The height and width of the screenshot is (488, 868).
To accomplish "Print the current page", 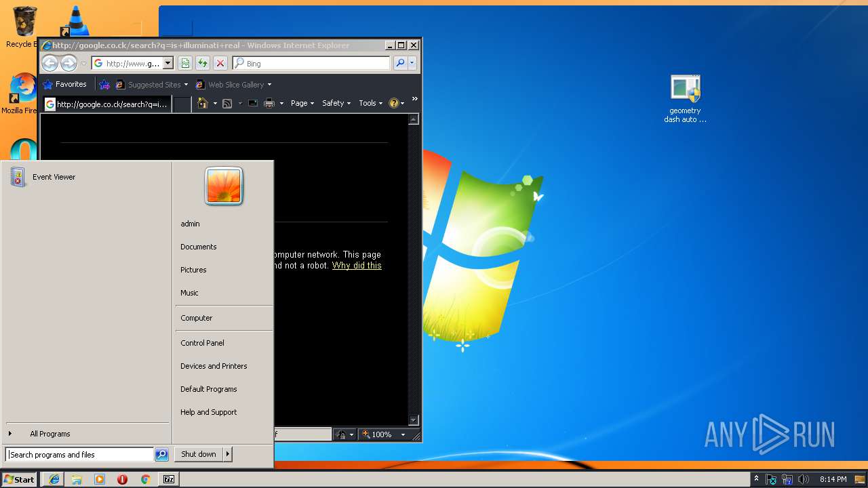I will click(269, 103).
